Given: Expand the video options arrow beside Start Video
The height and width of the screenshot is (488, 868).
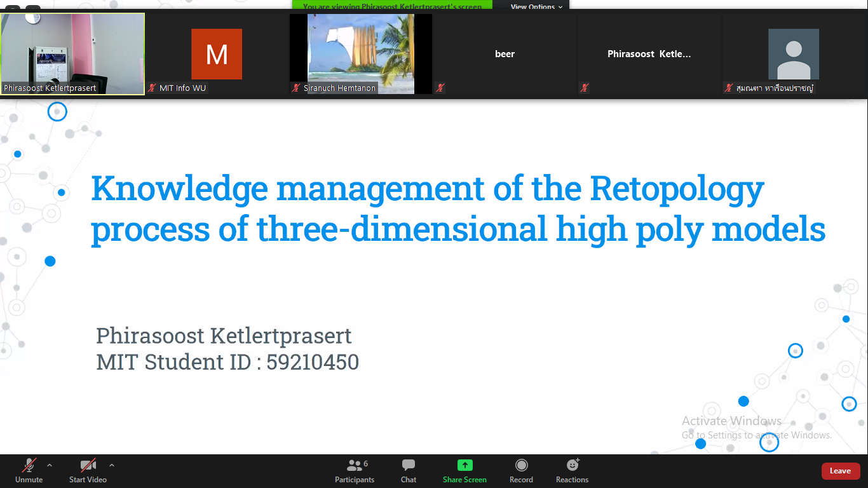Looking at the screenshot, I should point(112,464).
